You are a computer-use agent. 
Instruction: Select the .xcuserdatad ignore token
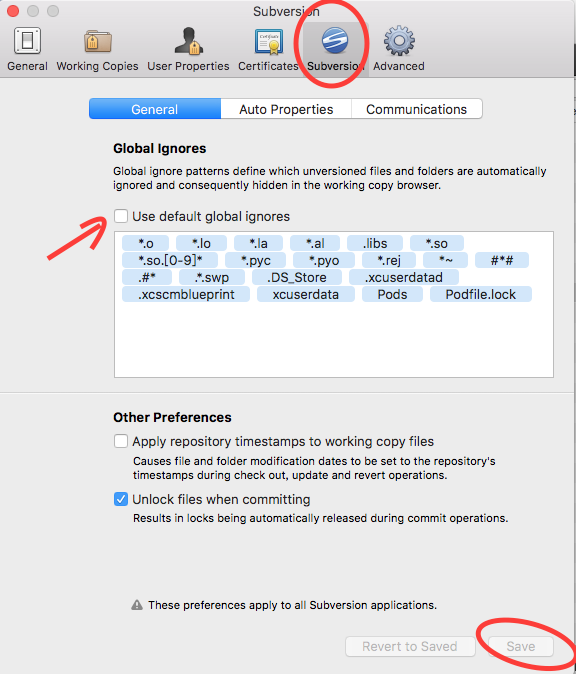(404, 277)
